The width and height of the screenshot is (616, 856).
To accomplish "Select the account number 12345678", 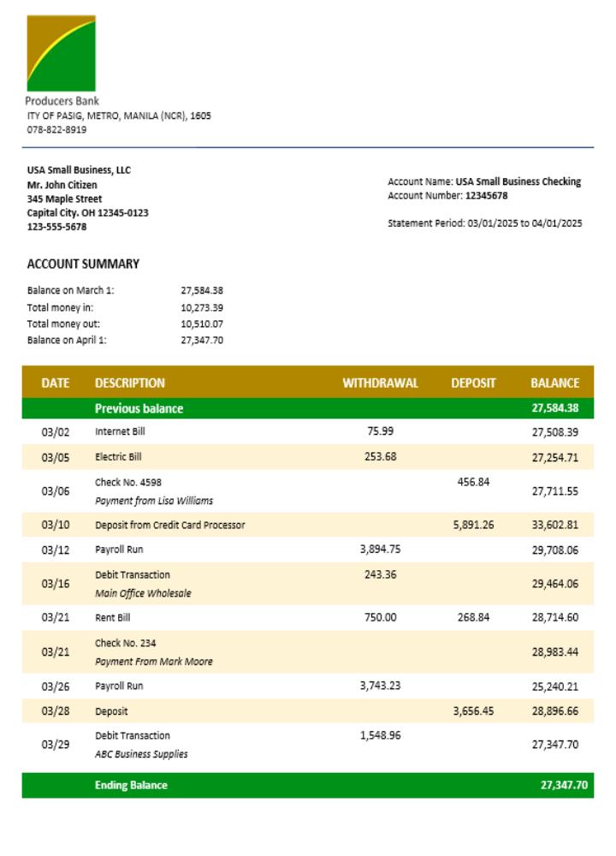I will point(486,196).
